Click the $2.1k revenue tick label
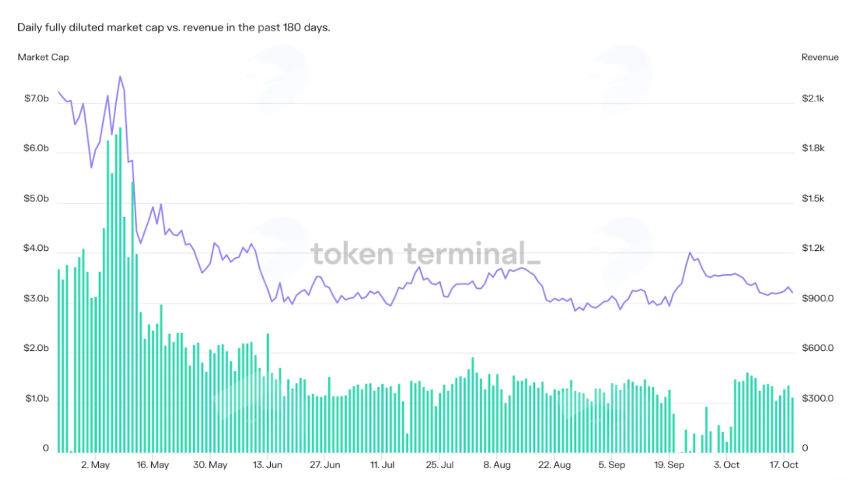 tap(813, 99)
